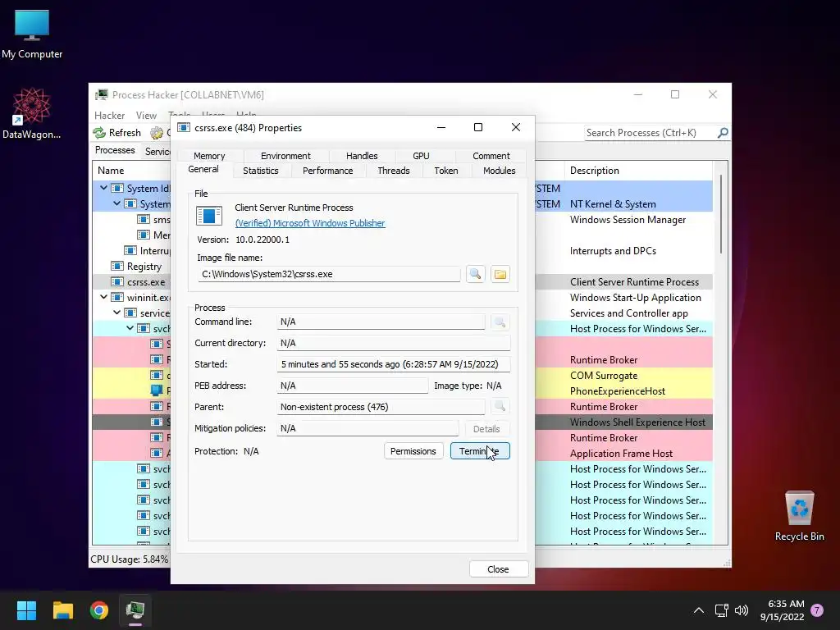
Task: Open network status tray icon
Action: 721,610
